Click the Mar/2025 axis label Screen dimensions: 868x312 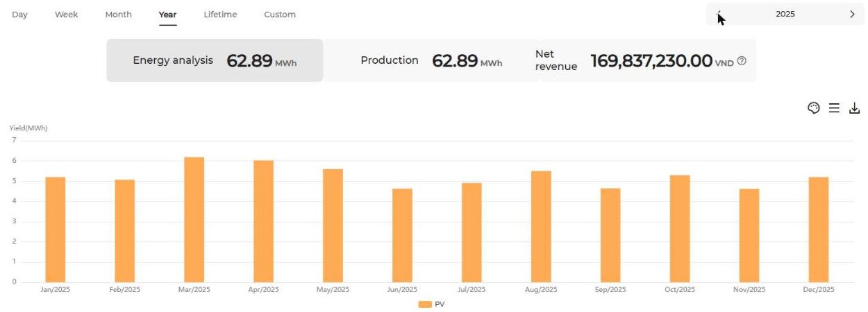[x=194, y=290]
